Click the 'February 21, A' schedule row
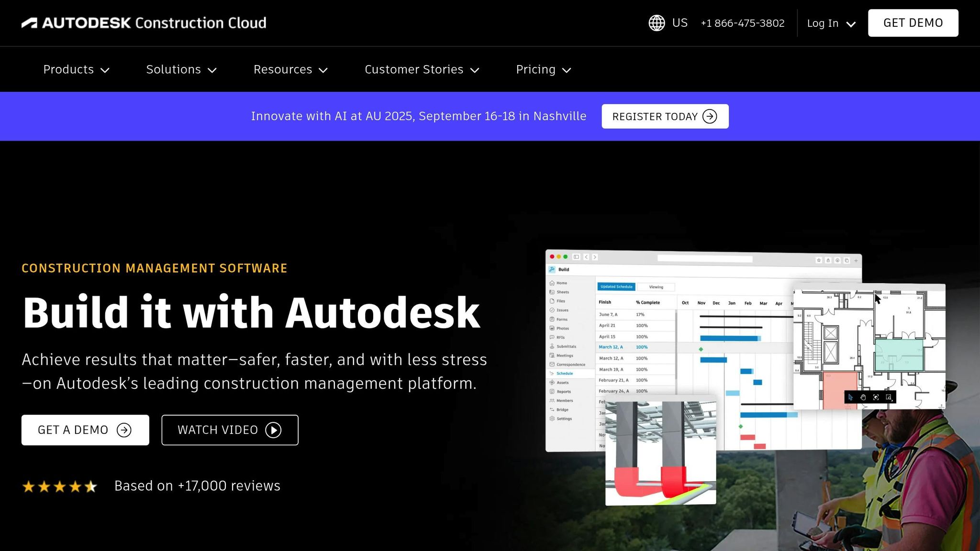This screenshot has width=980, height=551. coord(636,380)
